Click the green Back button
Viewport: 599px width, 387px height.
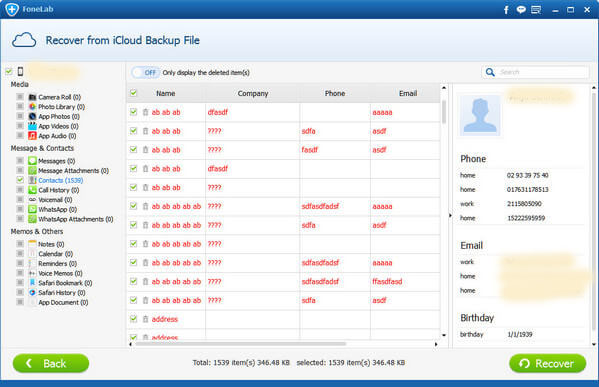click(51, 363)
